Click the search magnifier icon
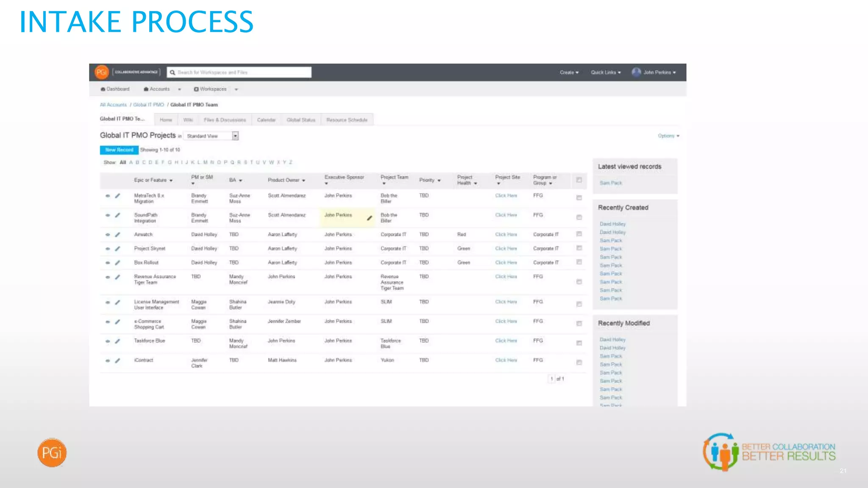 click(x=172, y=72)
